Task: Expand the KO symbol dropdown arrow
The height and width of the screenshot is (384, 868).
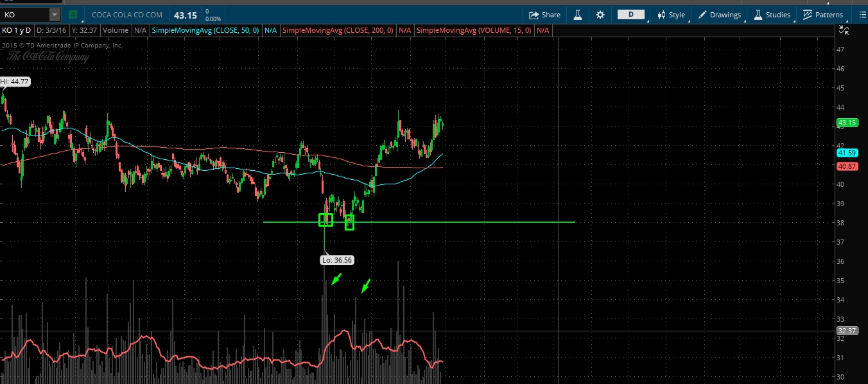Action: pyautogui.click(x=54, y=15)
